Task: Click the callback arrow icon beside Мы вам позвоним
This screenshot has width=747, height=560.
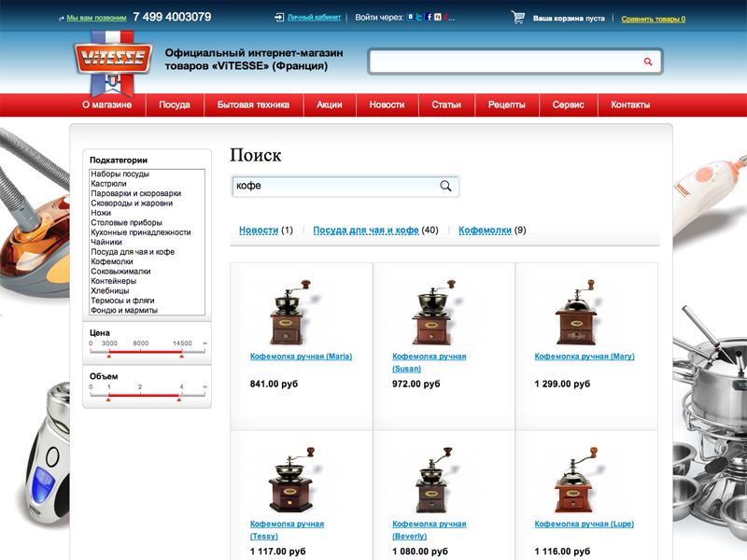Action: (x=62, y=19)
